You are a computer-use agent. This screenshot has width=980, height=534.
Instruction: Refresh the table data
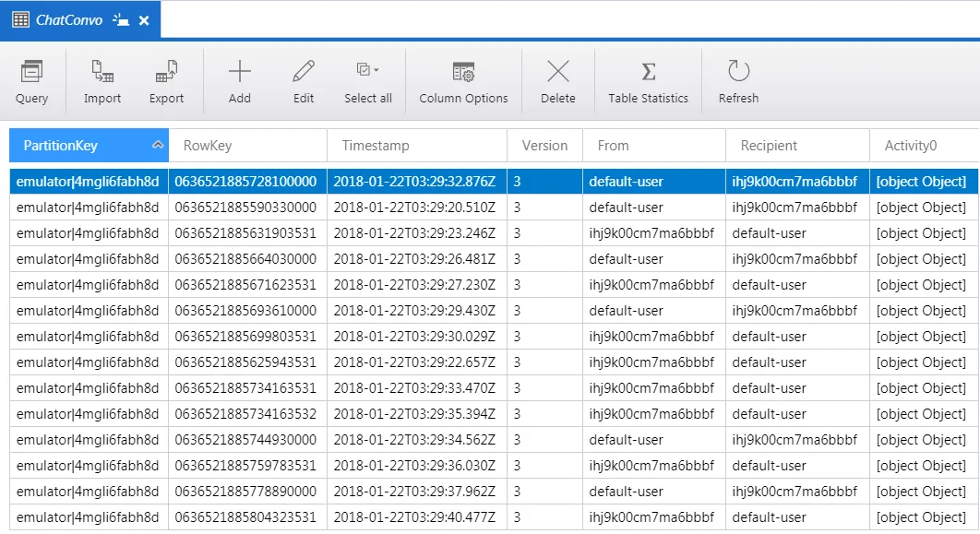pos(739,82)
